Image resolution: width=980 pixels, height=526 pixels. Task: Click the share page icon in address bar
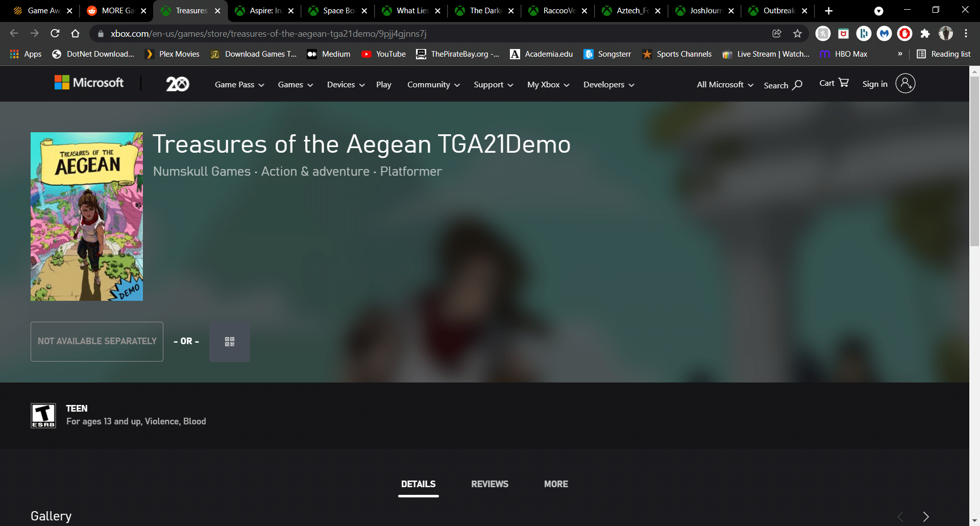tap(777, 33)
